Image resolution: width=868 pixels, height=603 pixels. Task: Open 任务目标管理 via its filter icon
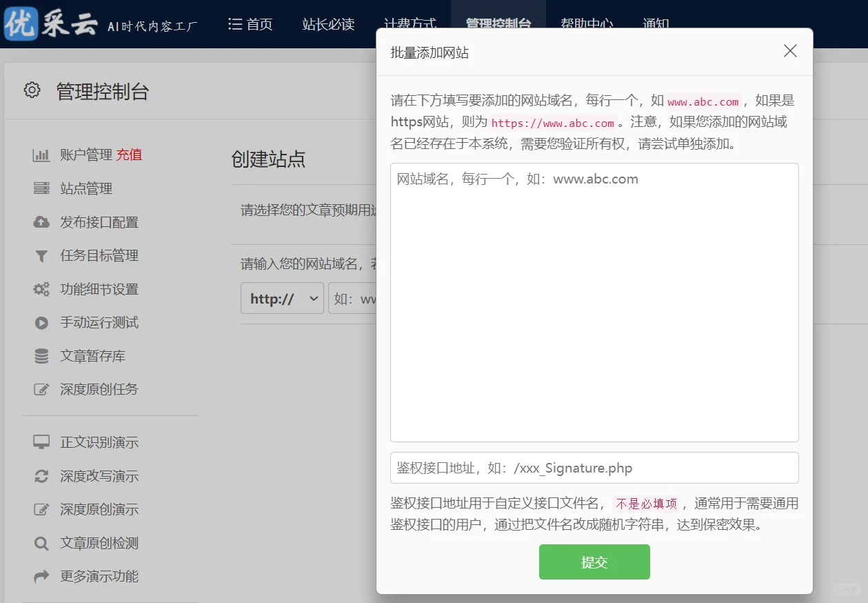41,255
